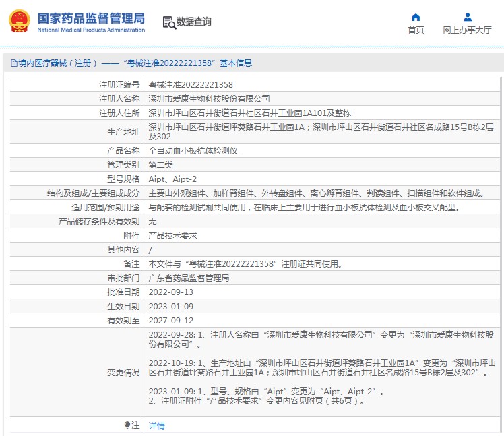Click the 国家药品监督管理局 site title

[91, 17]
